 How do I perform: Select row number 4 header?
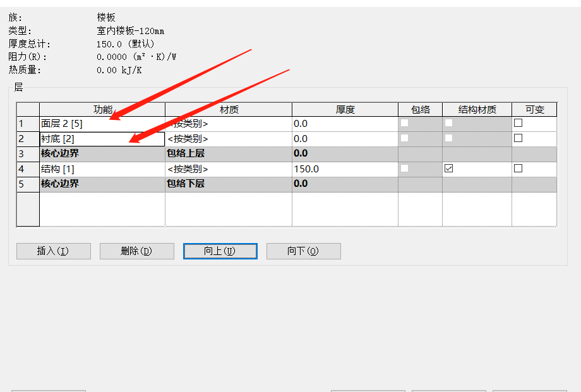coord(28,169)
